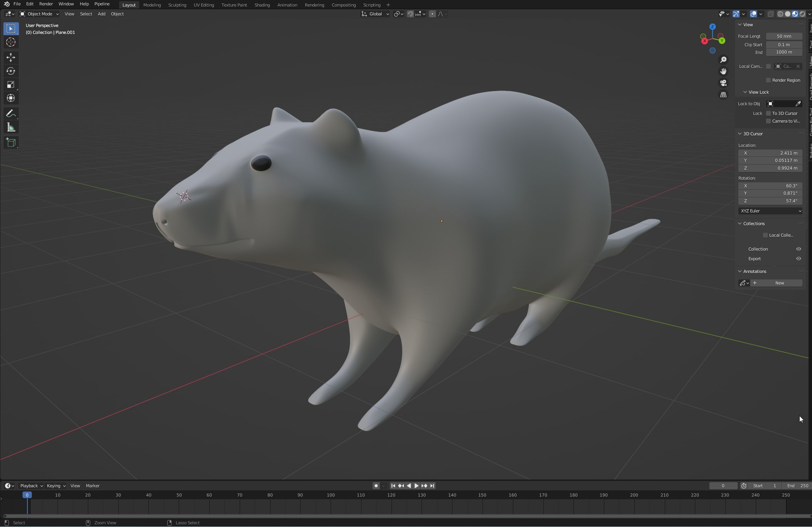Select the Scale tool

(11, 85)
